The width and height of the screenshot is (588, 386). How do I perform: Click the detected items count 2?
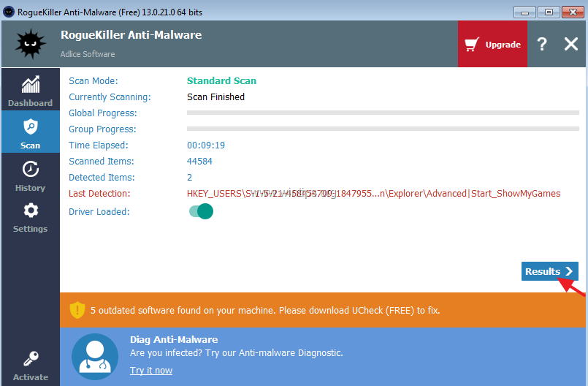click(189, 177)
